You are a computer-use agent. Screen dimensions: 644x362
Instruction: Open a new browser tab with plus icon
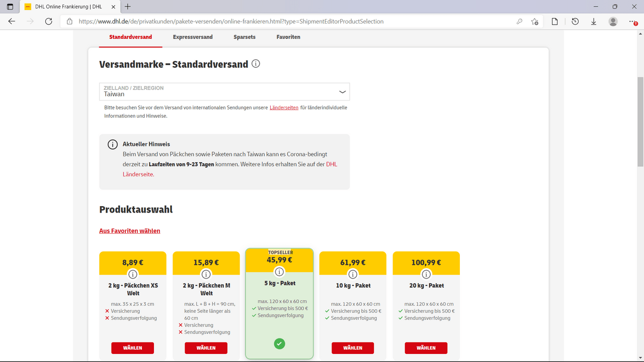(x=128, y=7)
